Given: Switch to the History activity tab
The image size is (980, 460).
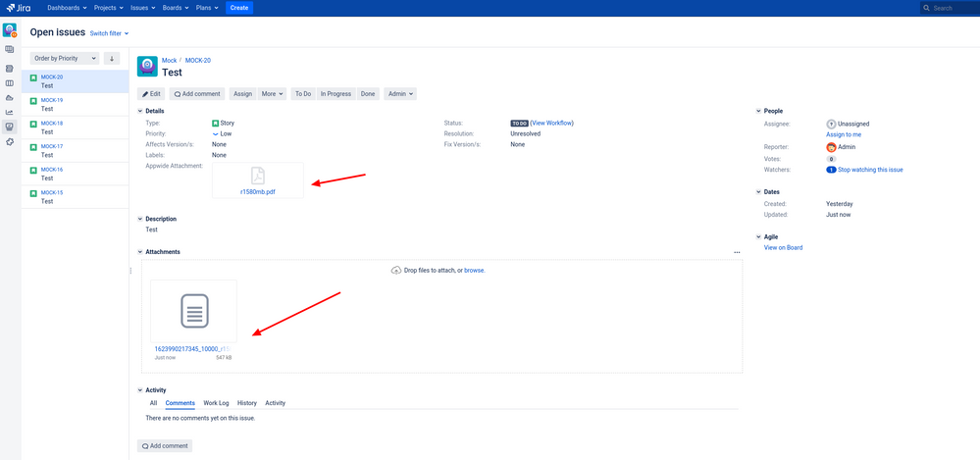Looking at the screenshot, I should (x=247, y=403).
